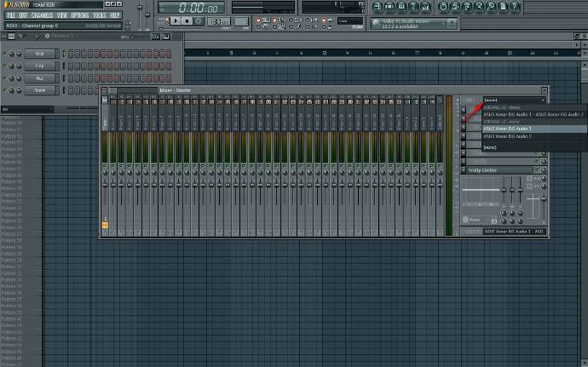Click the Kick channel volume knob
The image size is (588, 367).
(19, 54)
